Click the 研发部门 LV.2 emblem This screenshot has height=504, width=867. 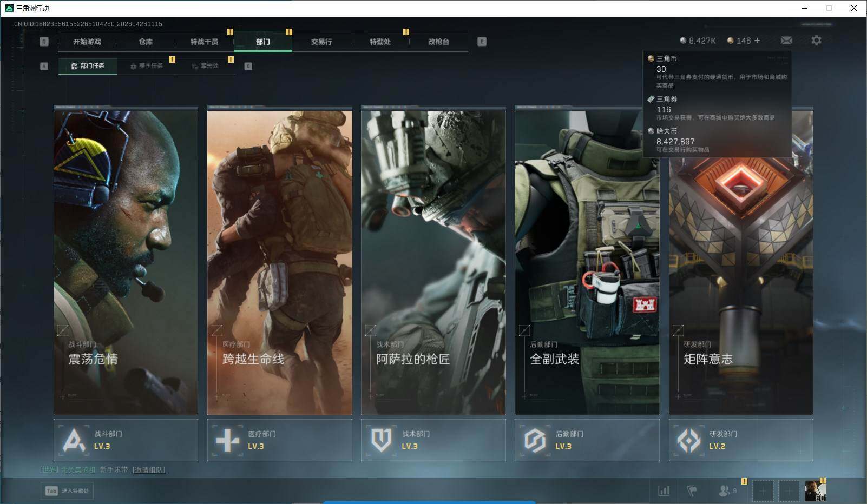click(x=689, y=440)
